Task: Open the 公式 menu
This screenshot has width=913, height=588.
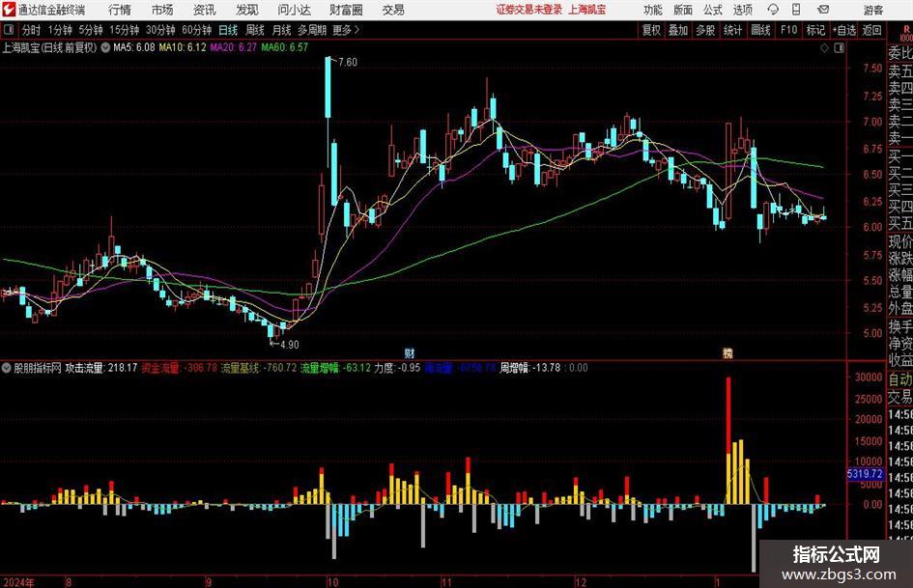Action: tap(713, 10)
